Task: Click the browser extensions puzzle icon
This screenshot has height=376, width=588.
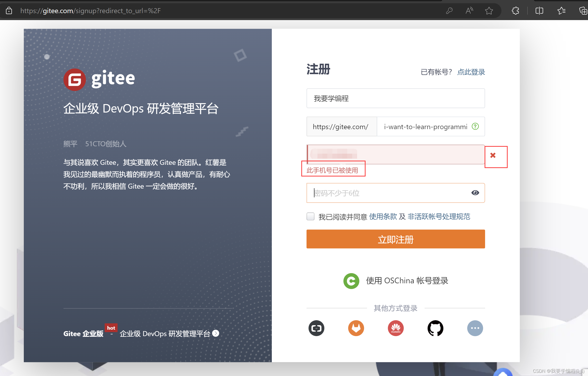Action: pos(515,11)
